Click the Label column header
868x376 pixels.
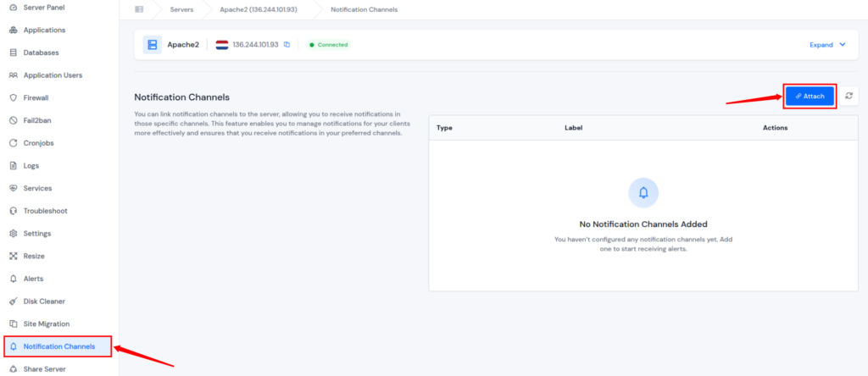[574, 128]
